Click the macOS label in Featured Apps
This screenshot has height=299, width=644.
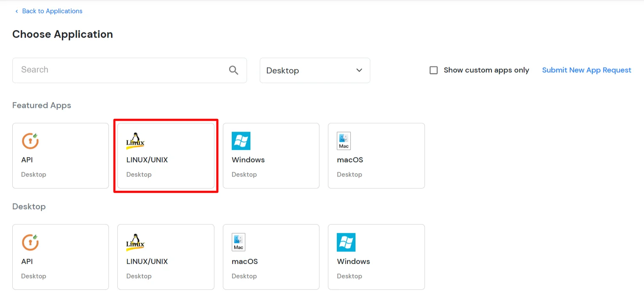350,160
